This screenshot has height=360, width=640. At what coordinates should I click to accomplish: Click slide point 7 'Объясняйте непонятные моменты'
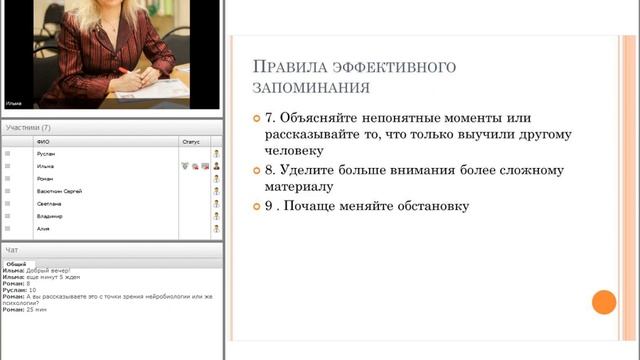(418, 134)
